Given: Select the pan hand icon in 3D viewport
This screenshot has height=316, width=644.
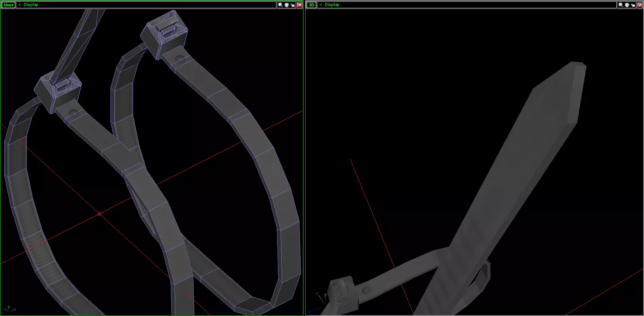Looking at the screenshot, I should coord(627,5).
